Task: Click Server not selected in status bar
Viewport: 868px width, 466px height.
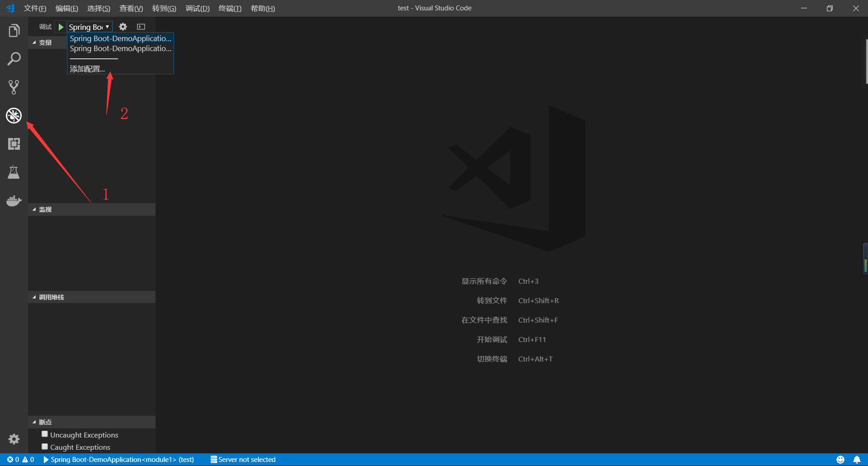Action: pos(243,459)
